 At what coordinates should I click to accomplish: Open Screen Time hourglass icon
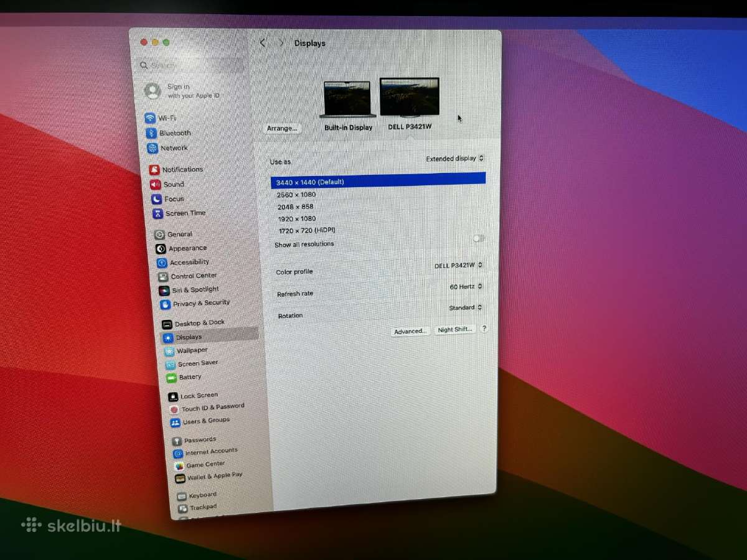pyautogui.click(x=158, y=213)
